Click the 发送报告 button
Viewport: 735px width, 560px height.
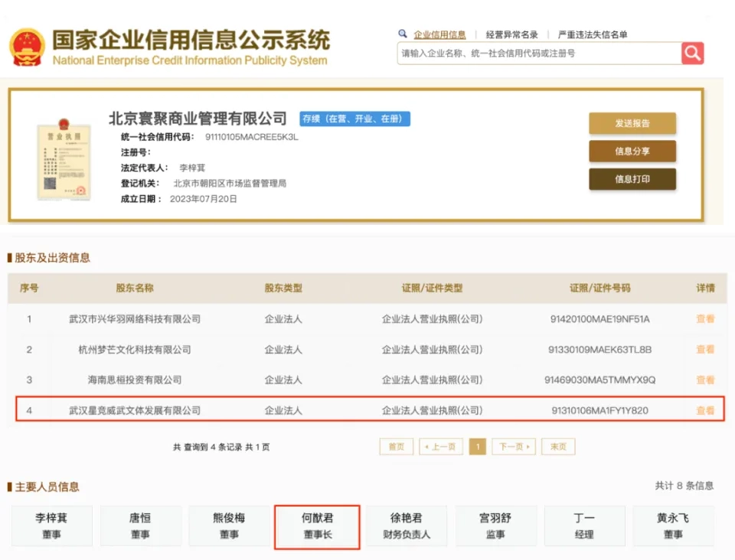(632, 123)
